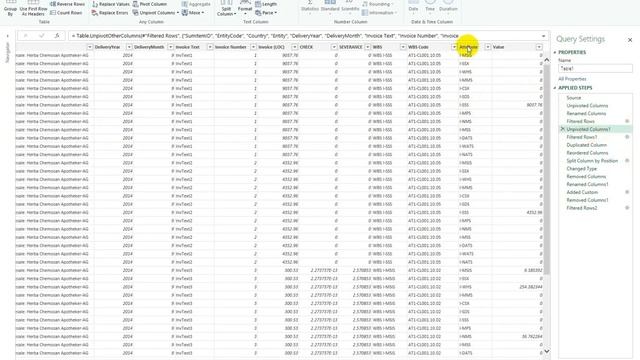Select the Renamed Columns1 applied step
This screenshot has width=640, height=360.
tap(587, 184)
